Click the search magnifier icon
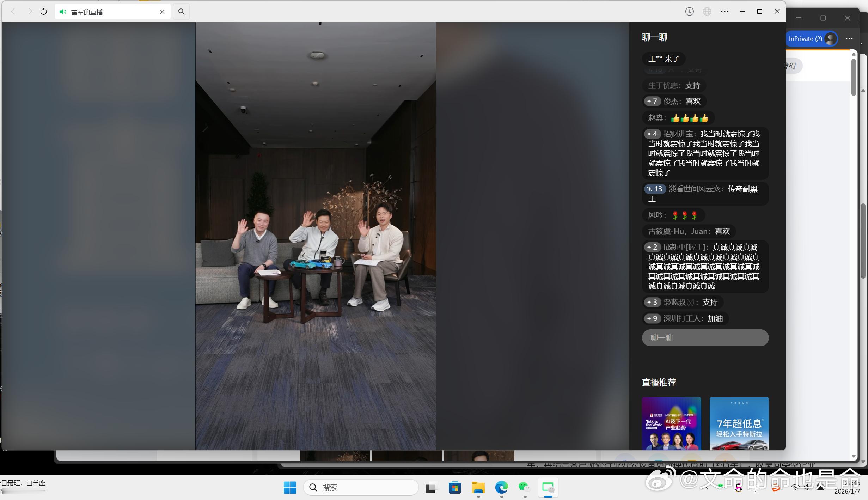This screenshot has height=500, width=868. coord(181,12)
